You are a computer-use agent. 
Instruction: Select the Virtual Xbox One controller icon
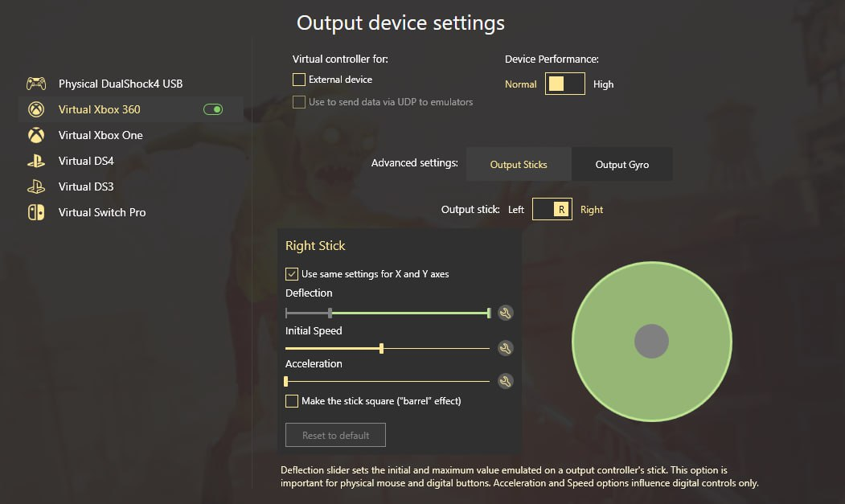(x=36, y=134)
